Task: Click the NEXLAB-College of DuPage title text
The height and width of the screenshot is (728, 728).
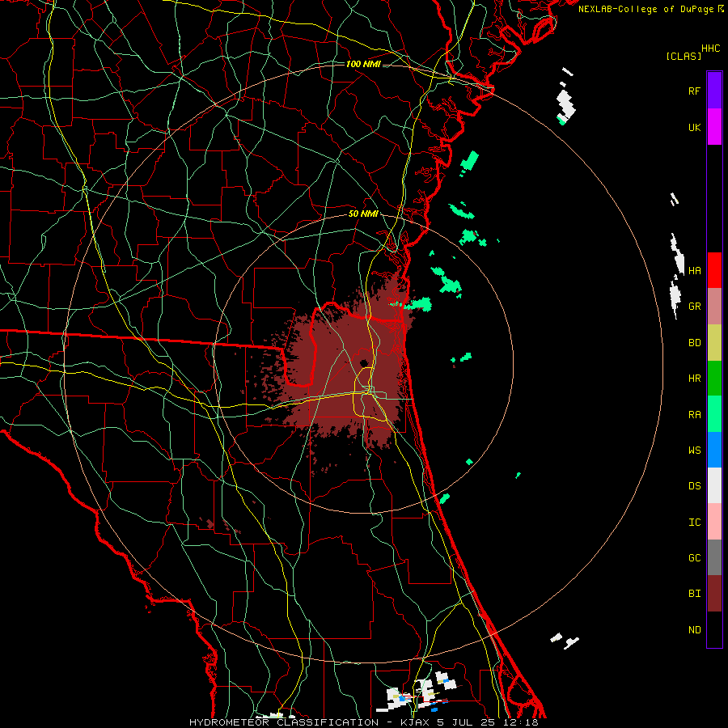Action: click(645, 9)
